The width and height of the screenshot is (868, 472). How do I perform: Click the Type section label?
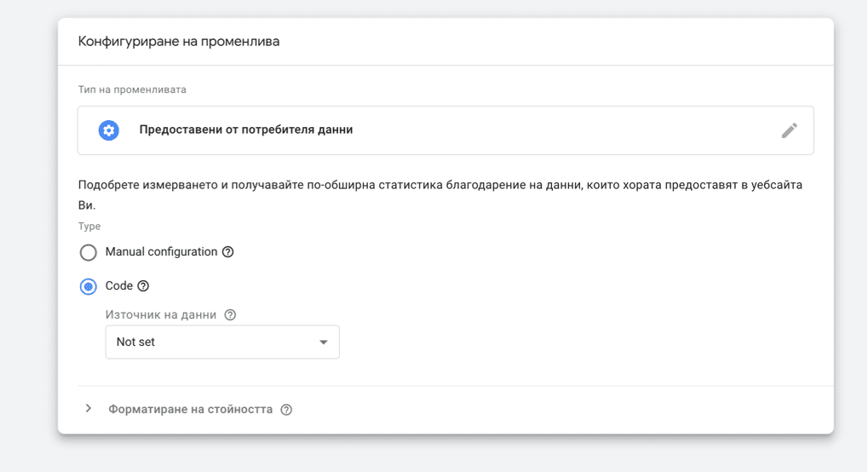coord(89,227)
